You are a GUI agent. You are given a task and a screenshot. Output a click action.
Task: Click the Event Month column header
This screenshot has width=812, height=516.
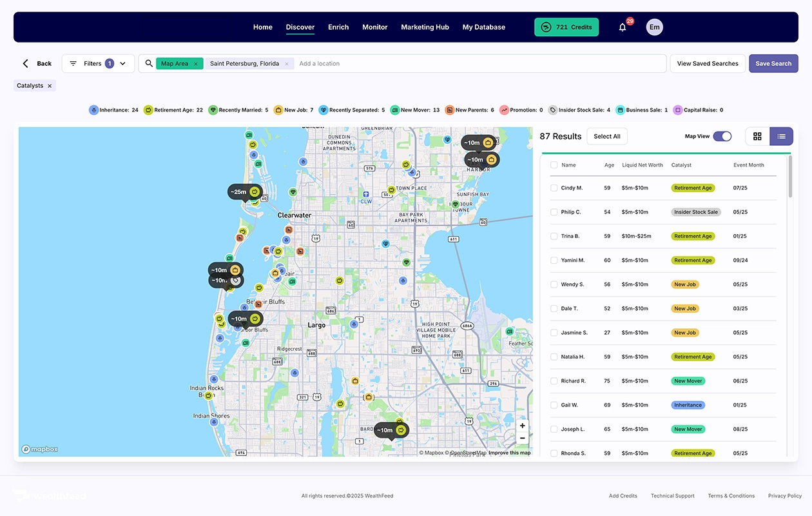click(749, 165)
